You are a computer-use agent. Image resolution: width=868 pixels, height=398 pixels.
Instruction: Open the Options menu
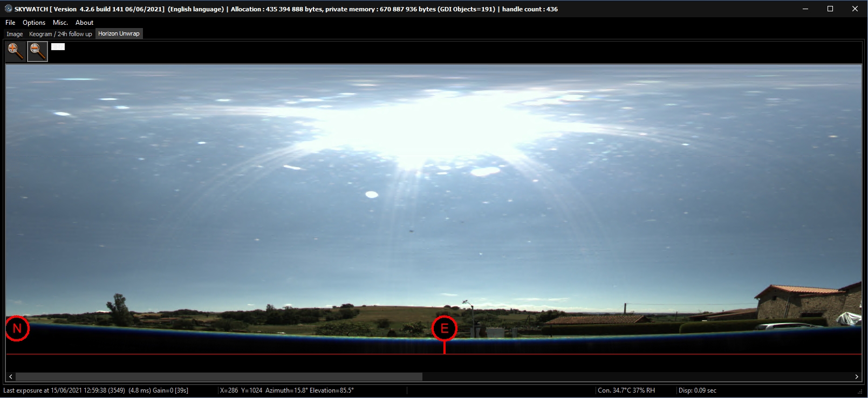pyautogui.click(x=34, y=23)
